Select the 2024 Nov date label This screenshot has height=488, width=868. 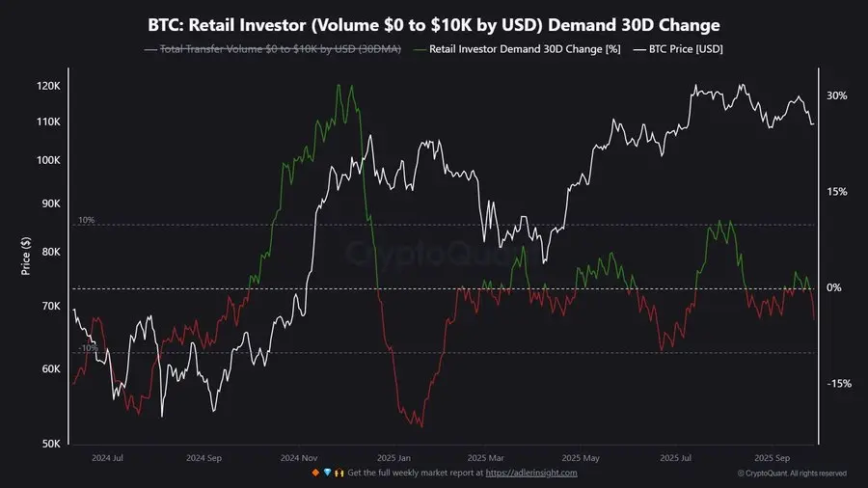[x=299, y=458]
